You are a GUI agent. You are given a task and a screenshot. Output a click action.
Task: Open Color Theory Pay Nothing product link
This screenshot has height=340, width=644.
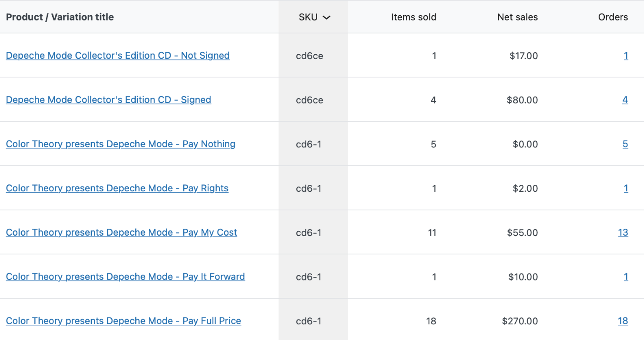[x=121, y=144]
